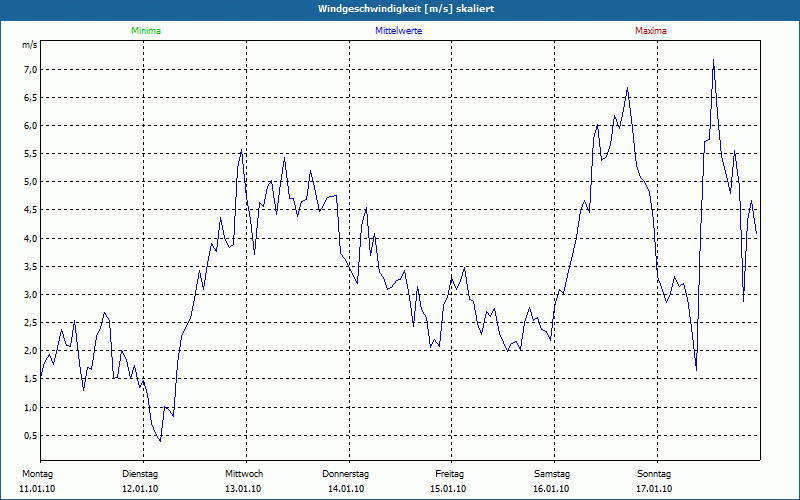Click the 1,0 y-axis value
Screen dimensions: 800x500
pos(30,407)
